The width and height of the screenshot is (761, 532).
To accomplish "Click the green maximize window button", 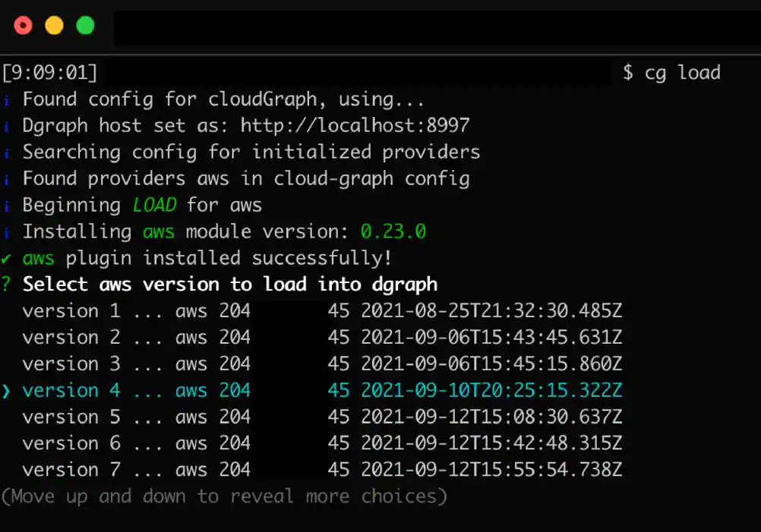I will (x=86, y=26).
